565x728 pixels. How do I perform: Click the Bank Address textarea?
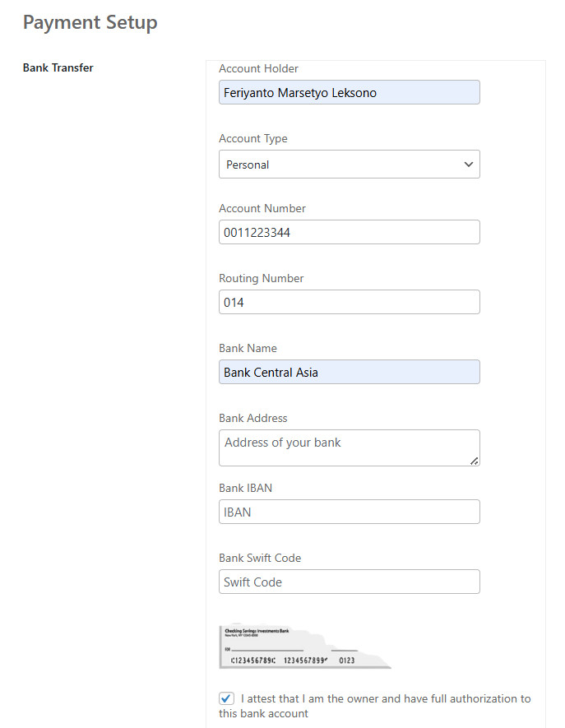[x=350, y=448]
